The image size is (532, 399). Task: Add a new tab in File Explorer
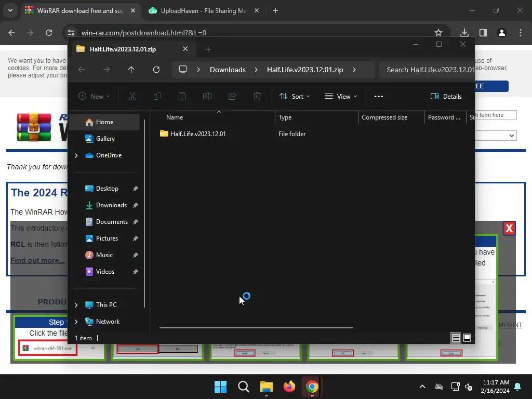point(208,49)
